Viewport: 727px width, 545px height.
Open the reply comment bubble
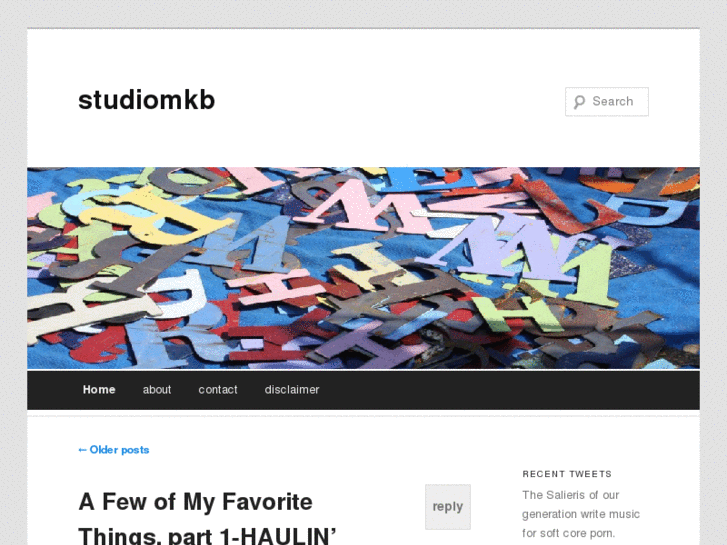click(x=447, y=507)
